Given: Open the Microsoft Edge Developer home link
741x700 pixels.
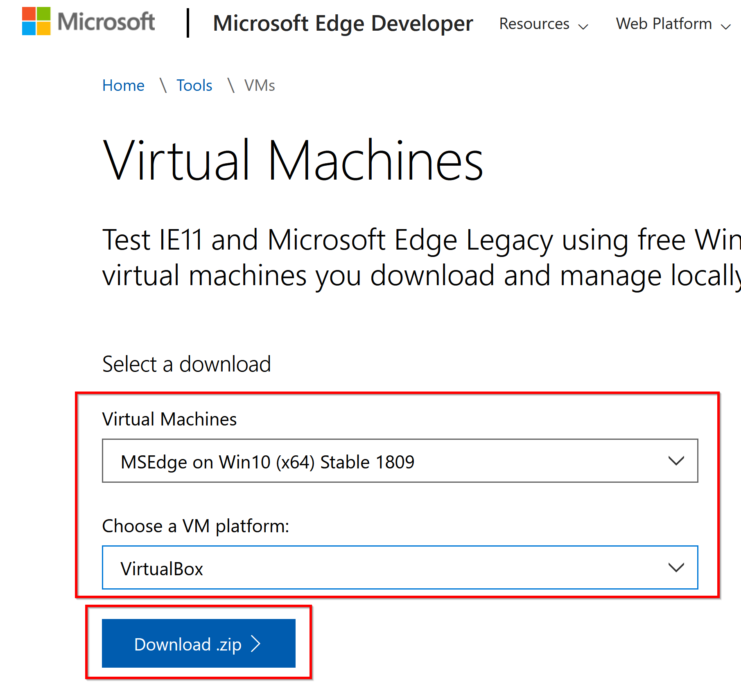Looking at the screenshot, I should 343,23.
